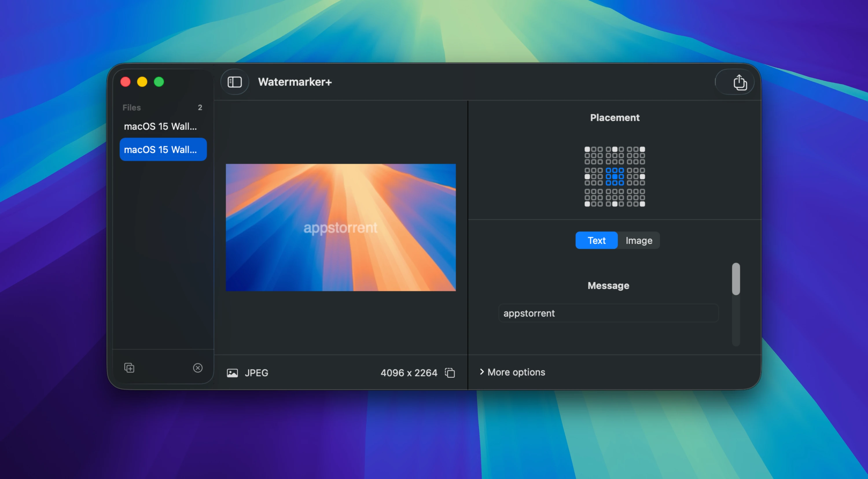Viewport: 868px width, 479px height.
Task: Click the settings panel vertical scrollbar
Action: (736, 279)
